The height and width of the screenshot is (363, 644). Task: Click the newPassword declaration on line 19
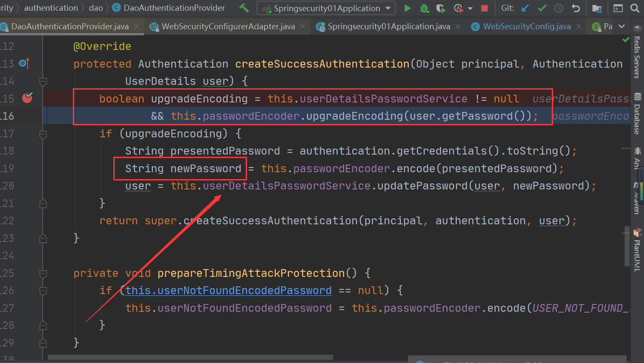206,169
